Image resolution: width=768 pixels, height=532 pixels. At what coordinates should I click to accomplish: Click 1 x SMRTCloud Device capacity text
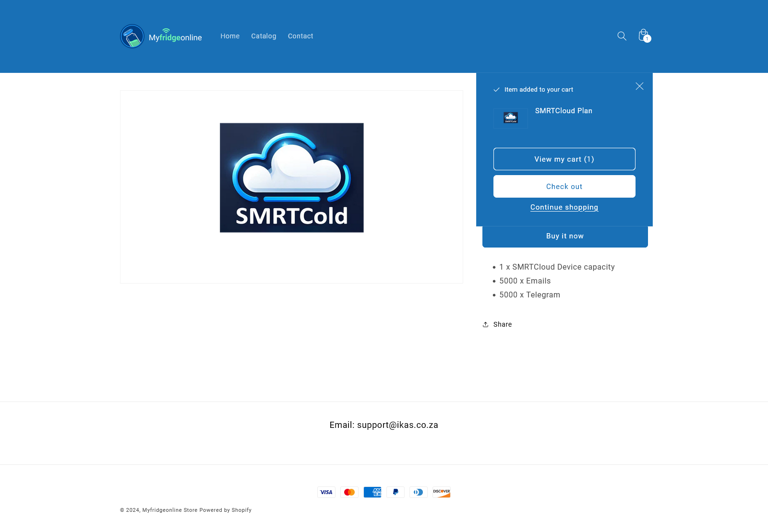(557, 267)
